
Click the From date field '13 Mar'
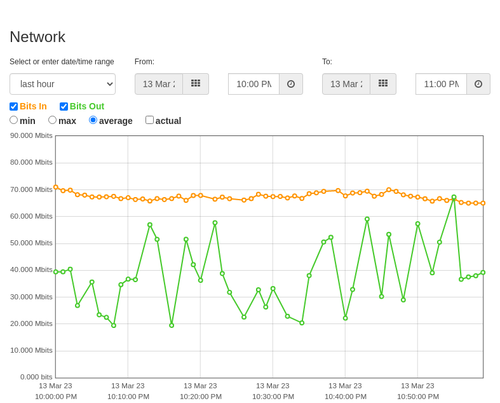click(159, 84)
